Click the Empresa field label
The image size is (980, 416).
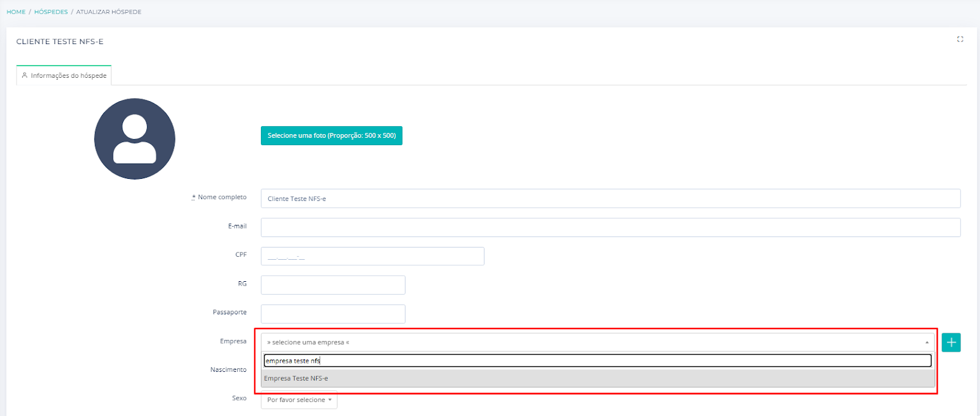[233, 341]
